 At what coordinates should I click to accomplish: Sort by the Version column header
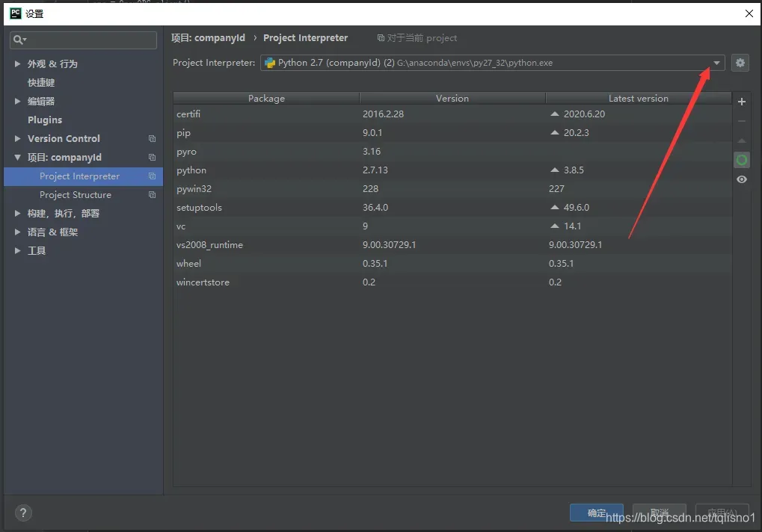[x=452, y=98]
